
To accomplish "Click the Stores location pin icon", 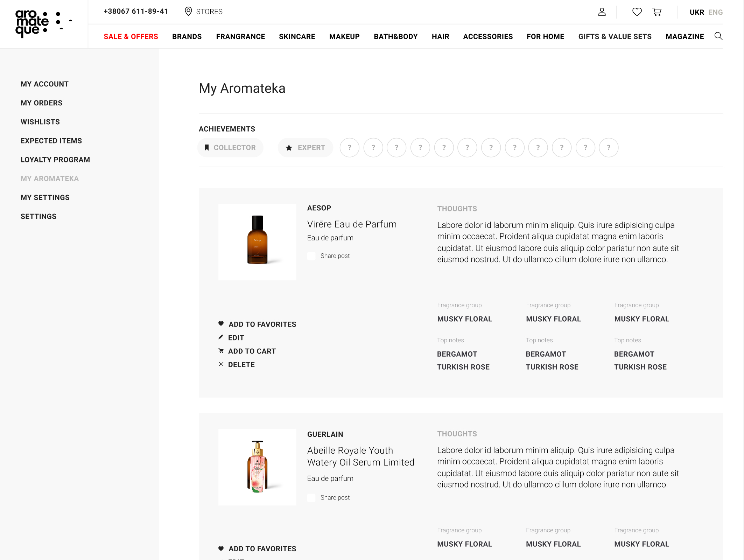I will pos(188,12).
